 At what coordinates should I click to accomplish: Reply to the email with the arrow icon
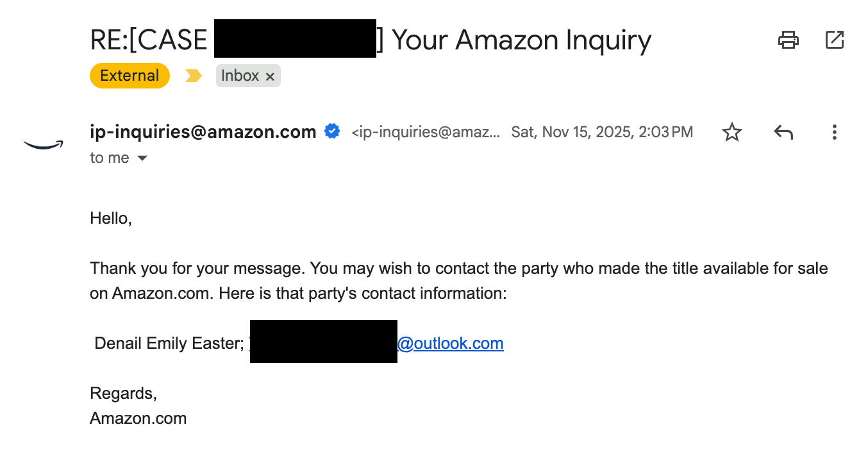[783, 133]
